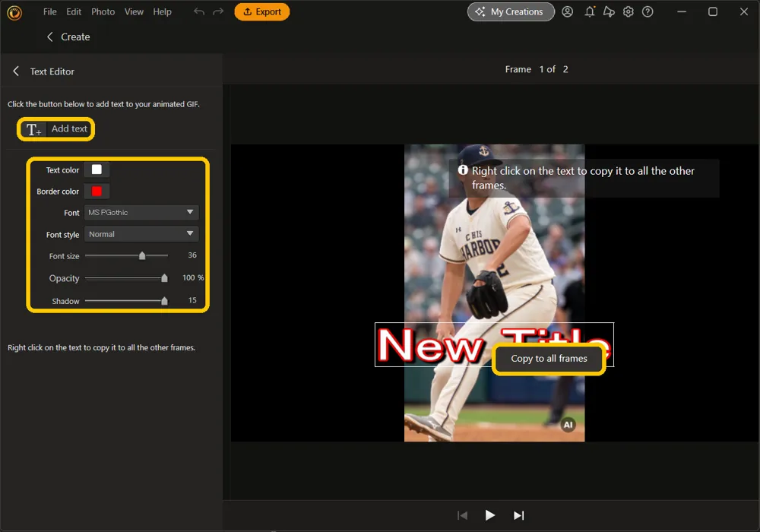Open the Help menu
Viewport: 760px width, 532px height.
pos(162,11)
